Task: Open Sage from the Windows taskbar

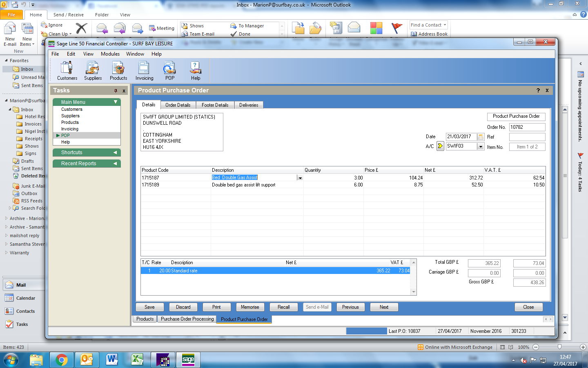Action: coord(188,360)
